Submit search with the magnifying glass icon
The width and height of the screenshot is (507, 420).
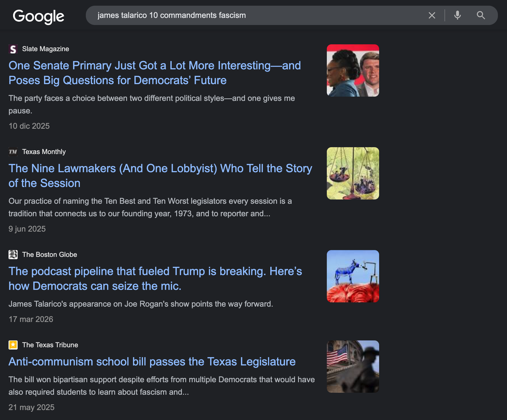481,15
